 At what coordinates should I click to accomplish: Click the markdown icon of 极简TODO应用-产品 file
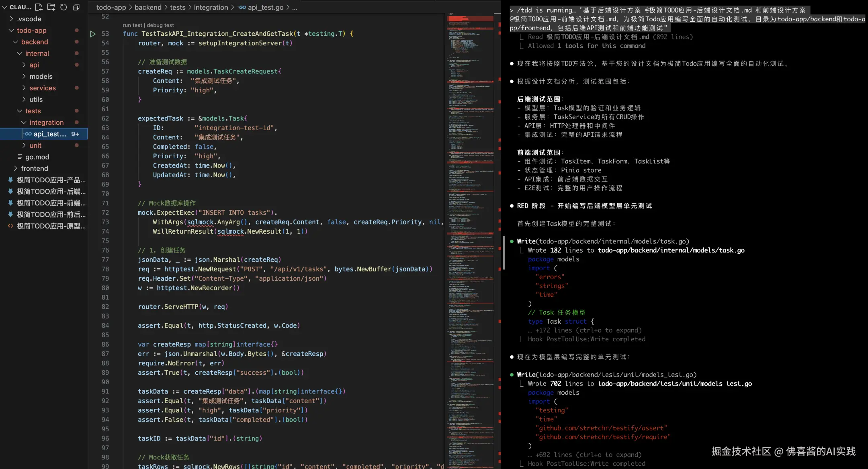(x=11, y=180)
